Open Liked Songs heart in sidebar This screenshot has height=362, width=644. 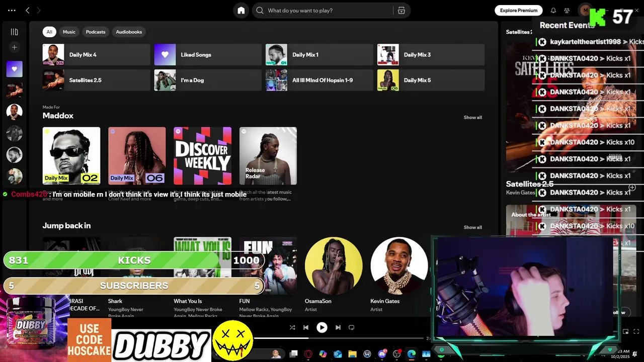point(14,69)
